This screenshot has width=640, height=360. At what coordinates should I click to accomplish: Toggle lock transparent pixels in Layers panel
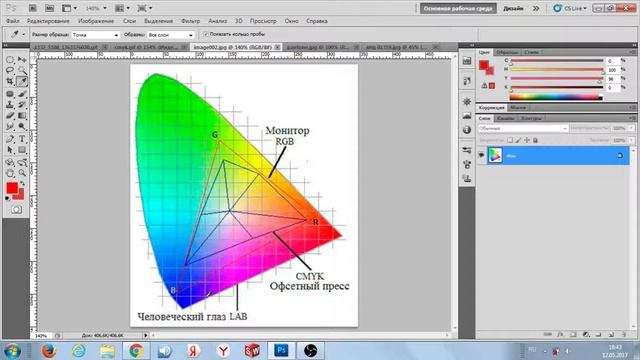pyautogui.click(x=510, y=140)
